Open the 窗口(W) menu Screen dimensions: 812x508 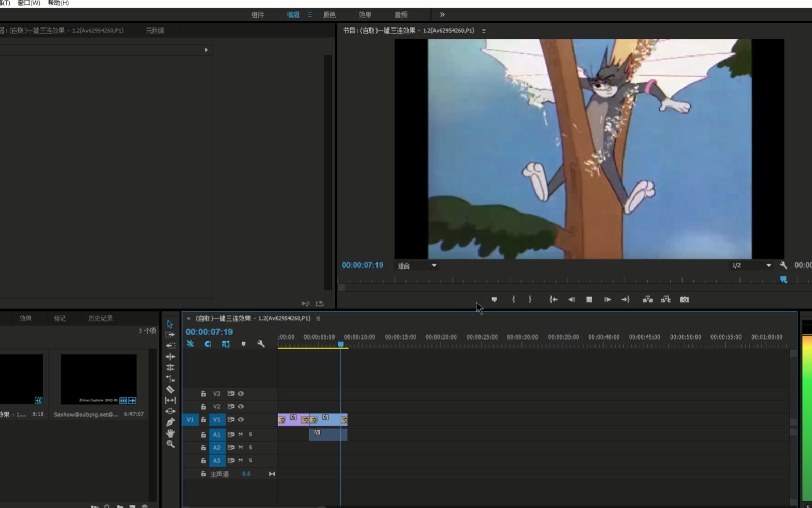(29, 3)
